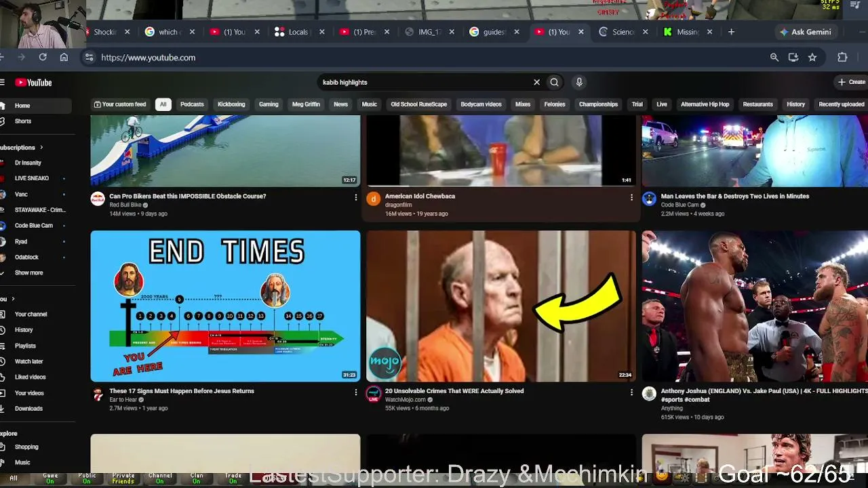868x488 pixels.
Task: Toggle the Trade chat filter
Action: tap(233, 479)
